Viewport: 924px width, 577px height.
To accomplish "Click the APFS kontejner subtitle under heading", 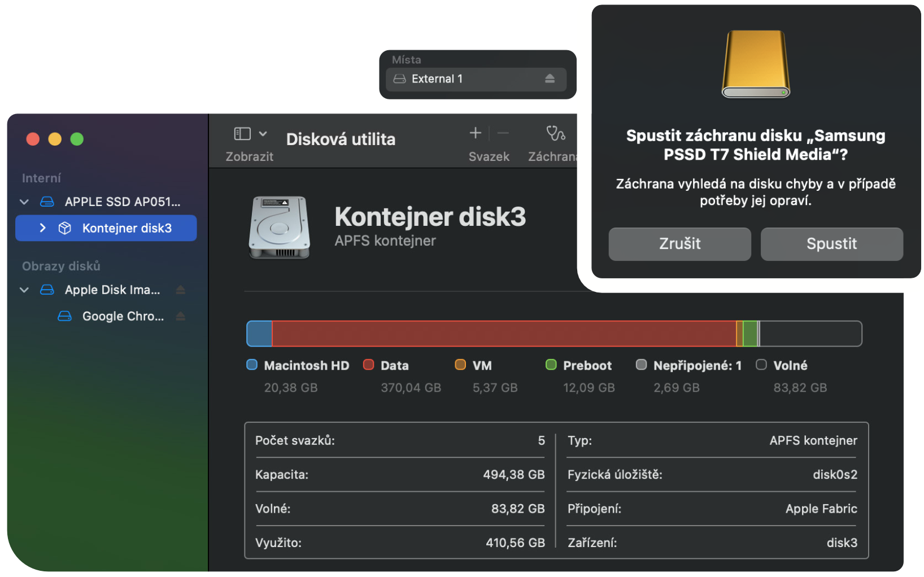I will coord(385,241).
